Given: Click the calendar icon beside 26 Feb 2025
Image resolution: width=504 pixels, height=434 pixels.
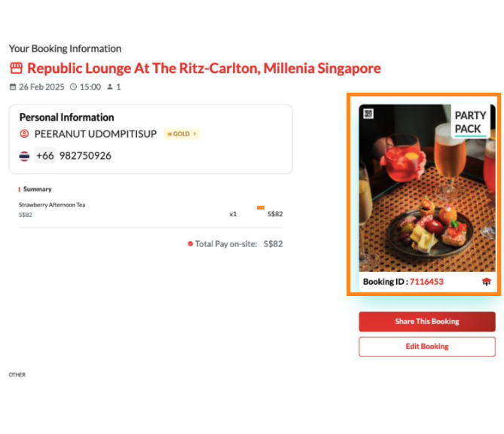Looking at the screenshot, I should [13, 87].
